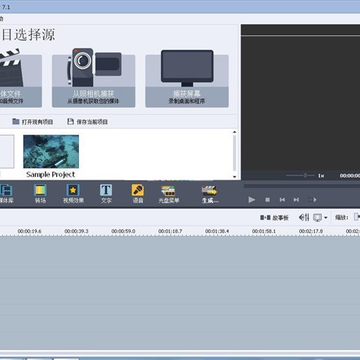Step to the previous frame

(282, 200)
